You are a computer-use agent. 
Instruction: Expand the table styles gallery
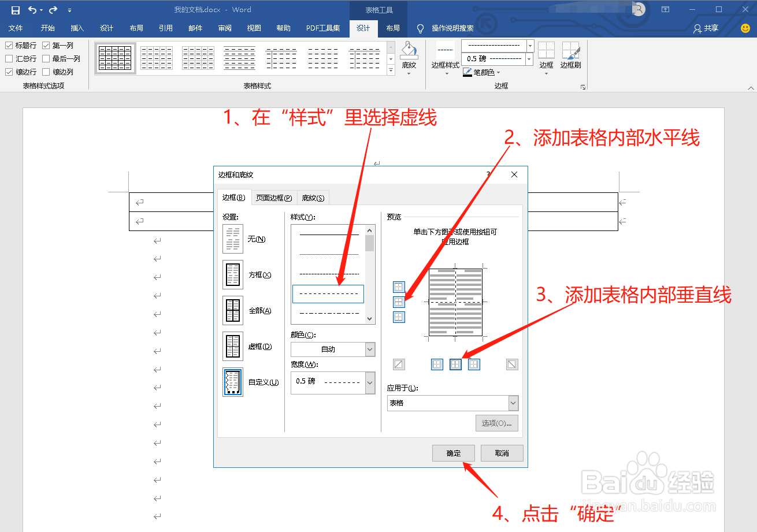coord(391,70)
